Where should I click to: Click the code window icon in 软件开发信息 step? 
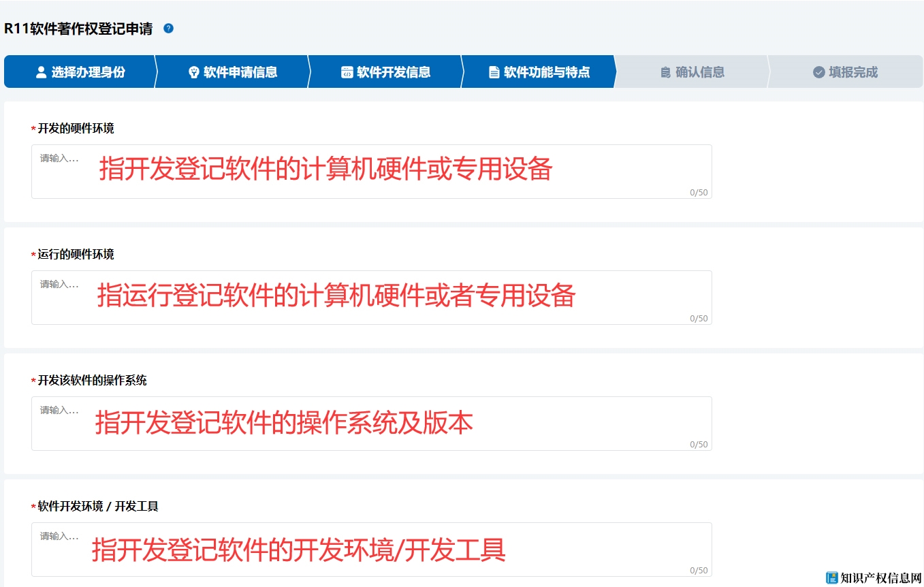point(347,72)
